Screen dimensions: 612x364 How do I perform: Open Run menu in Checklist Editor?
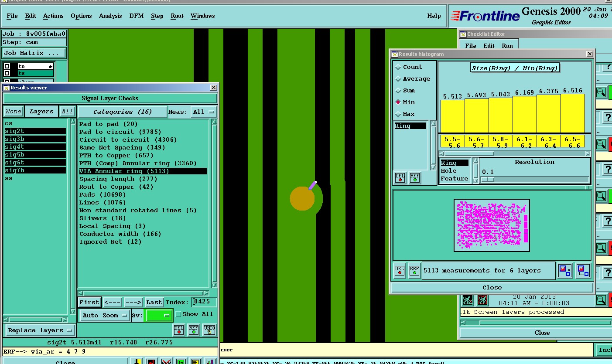point(507,46)
